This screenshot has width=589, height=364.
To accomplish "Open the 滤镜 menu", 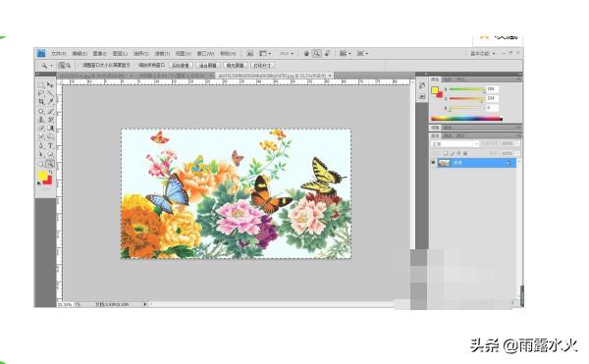I will pos(162,54).
